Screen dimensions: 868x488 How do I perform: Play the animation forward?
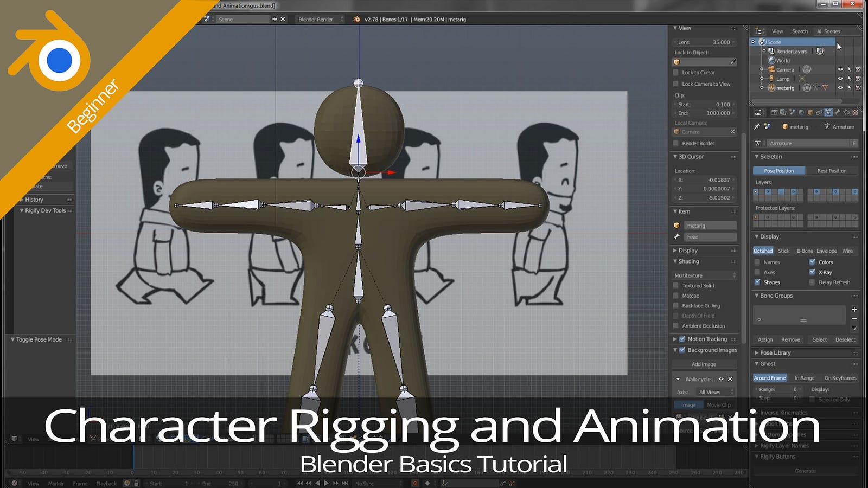tap(327, 483)
